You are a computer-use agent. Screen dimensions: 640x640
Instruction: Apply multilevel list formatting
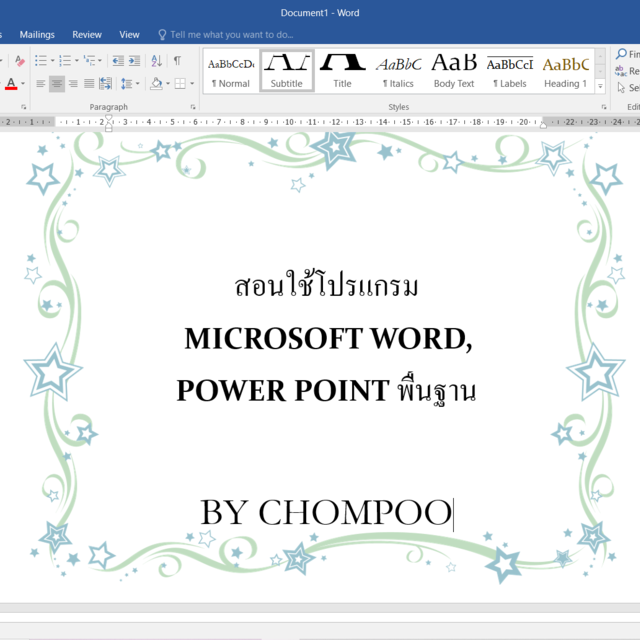pyautogui.click(x=89, y=61)
